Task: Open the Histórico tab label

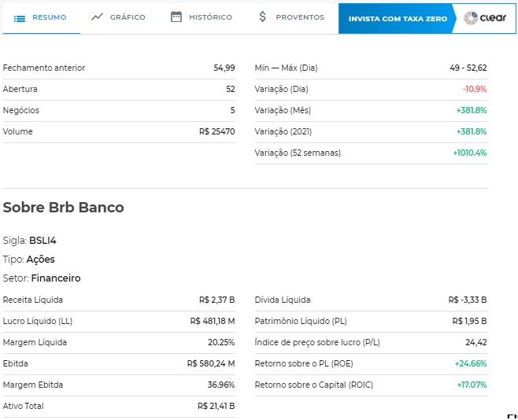Action: 210,17
